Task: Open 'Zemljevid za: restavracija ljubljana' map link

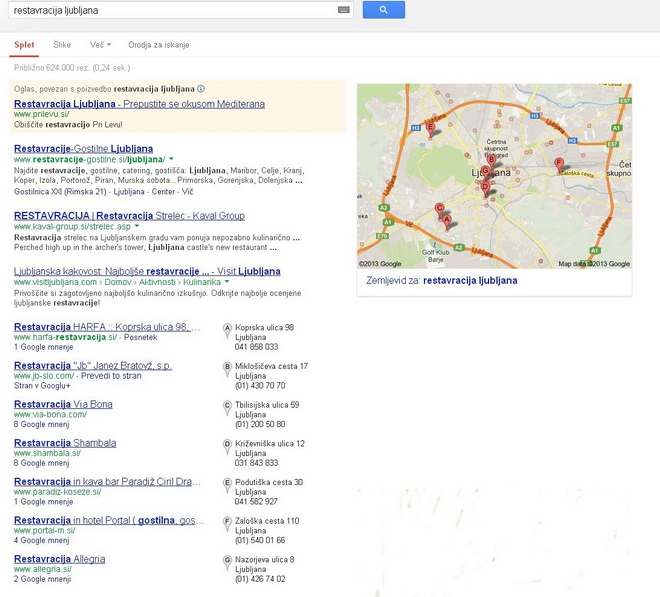Action: (x=442, y=280)
